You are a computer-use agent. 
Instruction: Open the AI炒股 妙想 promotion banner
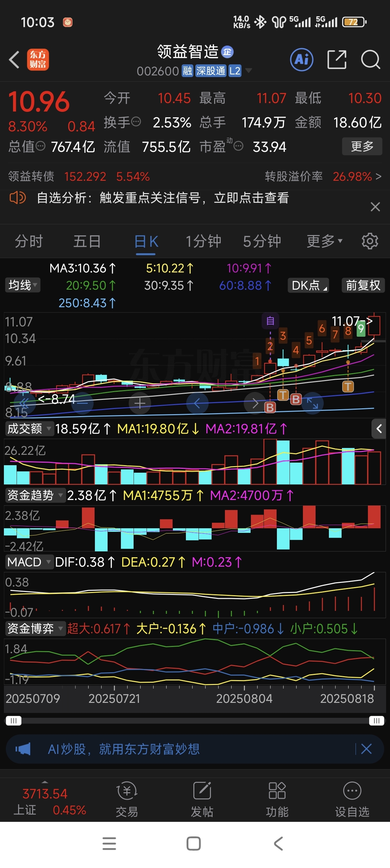point(195,749)
